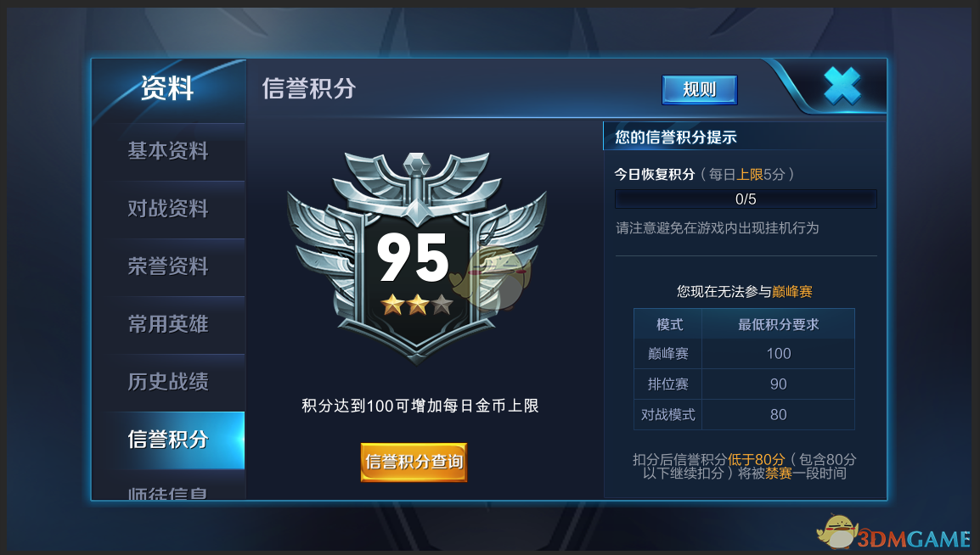Viewport: 980px width, 555px height.
Task: Click the 信誉积分查询 orange button
Action: click(414, 462)
